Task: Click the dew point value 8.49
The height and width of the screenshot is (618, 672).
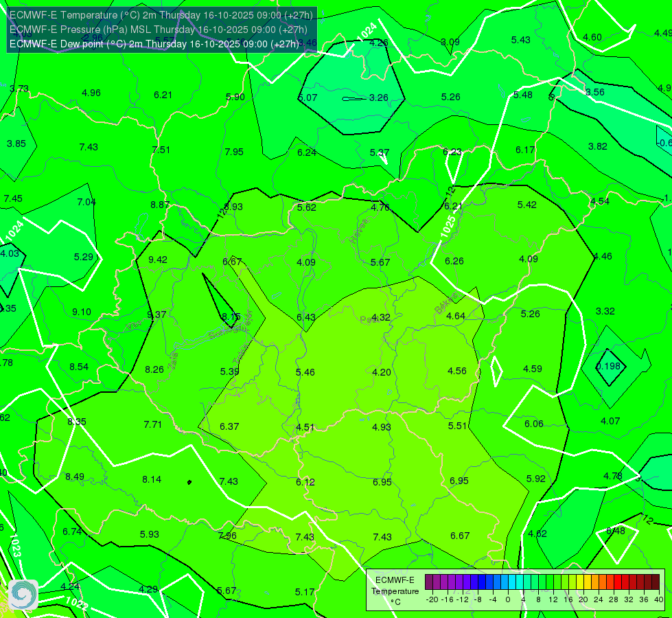Action: coord(75,477)
